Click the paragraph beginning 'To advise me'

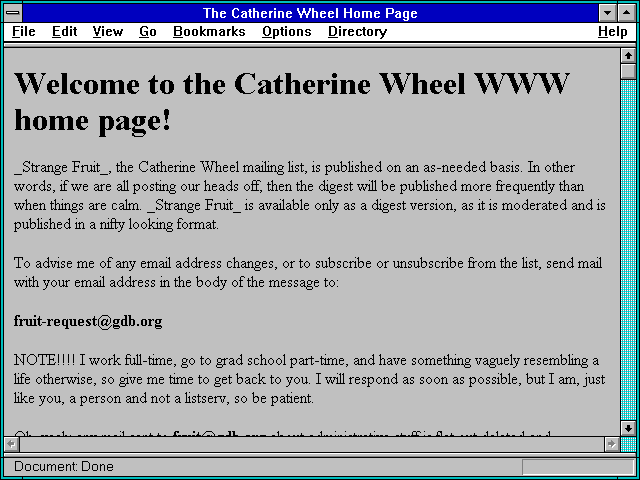point(308,273)
